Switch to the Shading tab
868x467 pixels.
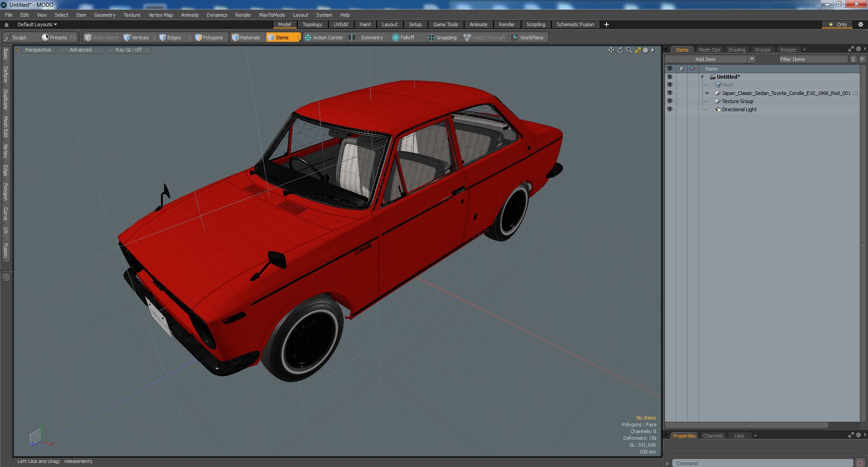point(736,50)
